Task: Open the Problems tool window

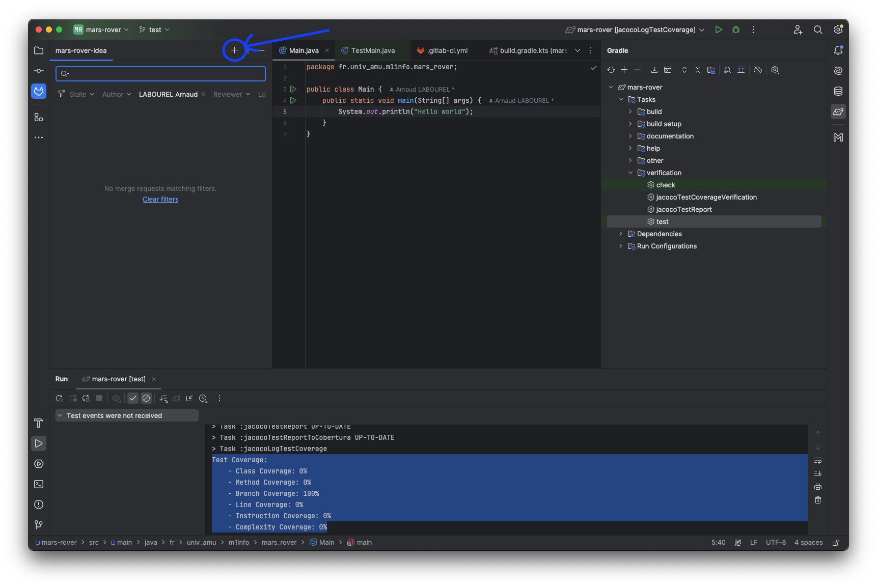Action: (x=39, y=505)
